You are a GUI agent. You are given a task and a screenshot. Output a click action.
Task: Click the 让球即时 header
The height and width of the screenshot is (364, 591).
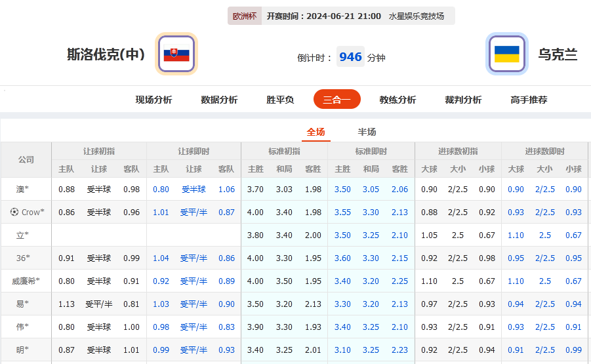(194, 152)
